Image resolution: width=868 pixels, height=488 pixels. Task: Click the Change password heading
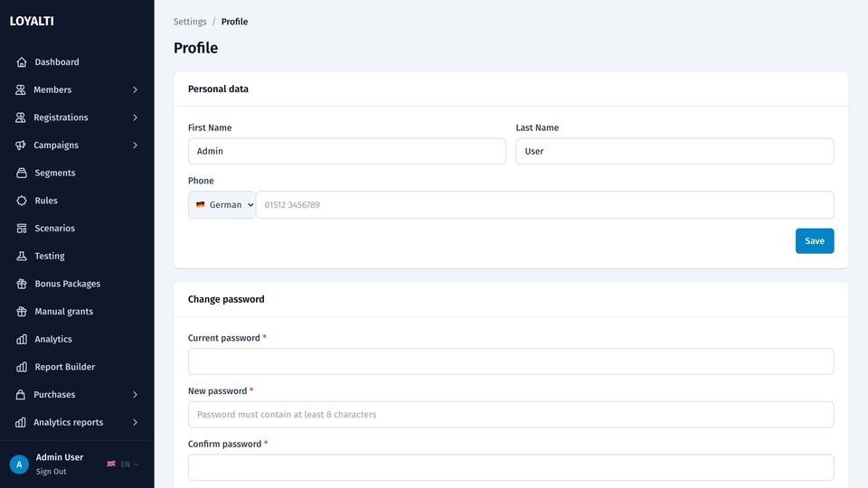point(226,299)
